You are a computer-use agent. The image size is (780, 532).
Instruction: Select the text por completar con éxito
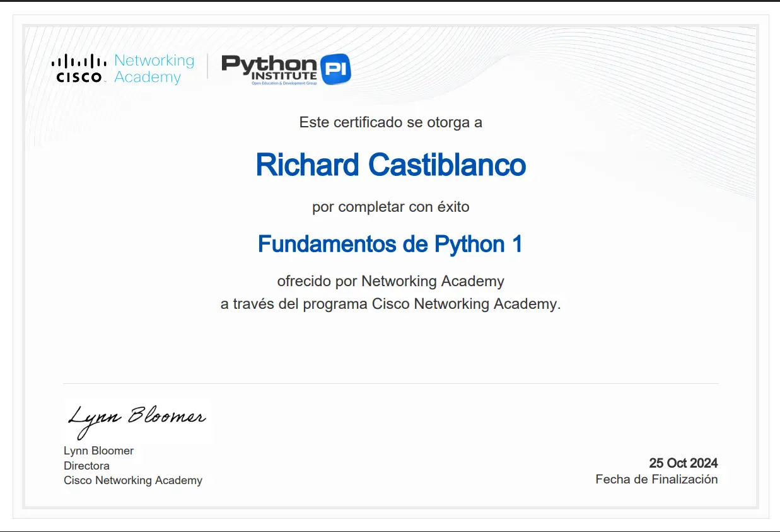(390, 206)
